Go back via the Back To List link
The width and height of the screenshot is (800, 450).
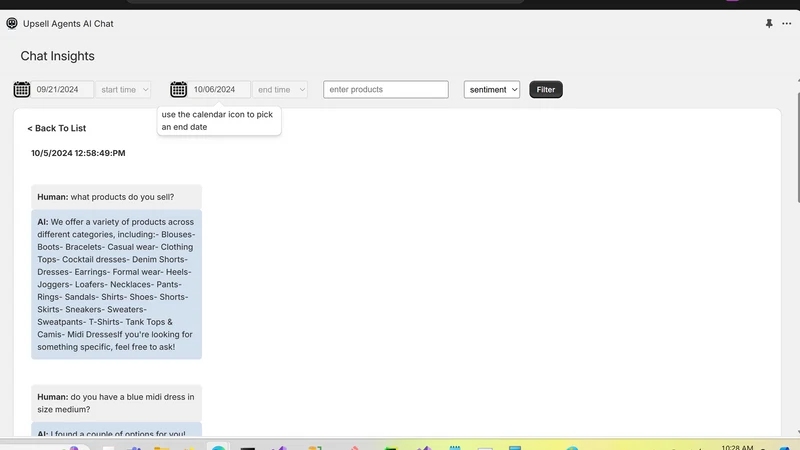point(57,128)
